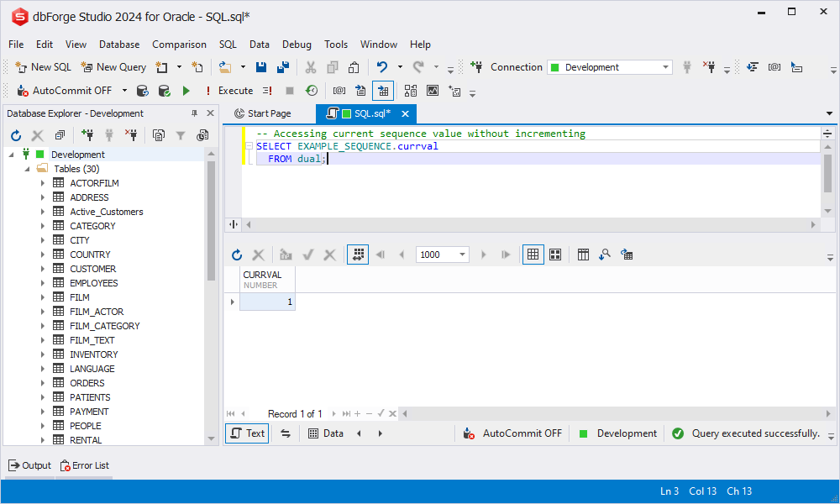Viewport: 840px width, 504px height.
Task: Click the Undo arrow icon
Action: (x=382, y=67)
